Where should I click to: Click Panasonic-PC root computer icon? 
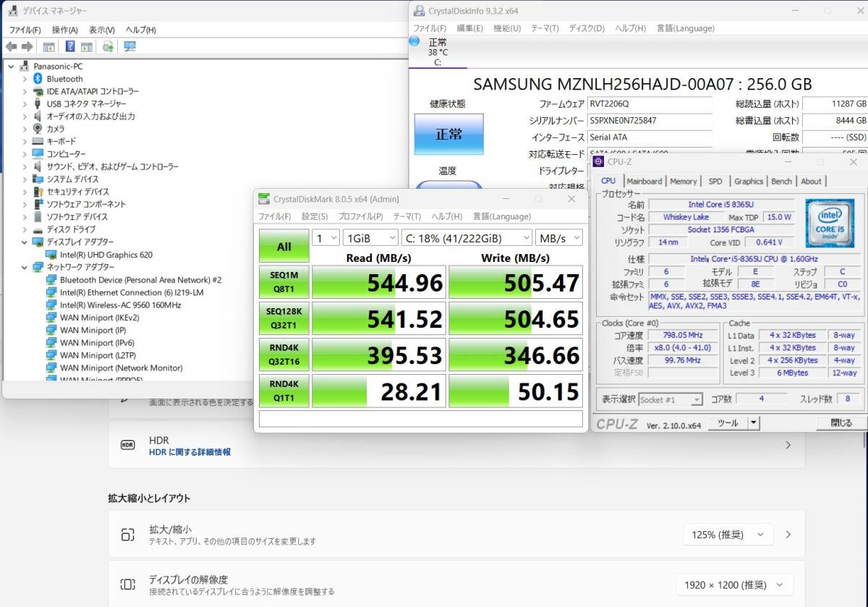coord(25,66)
